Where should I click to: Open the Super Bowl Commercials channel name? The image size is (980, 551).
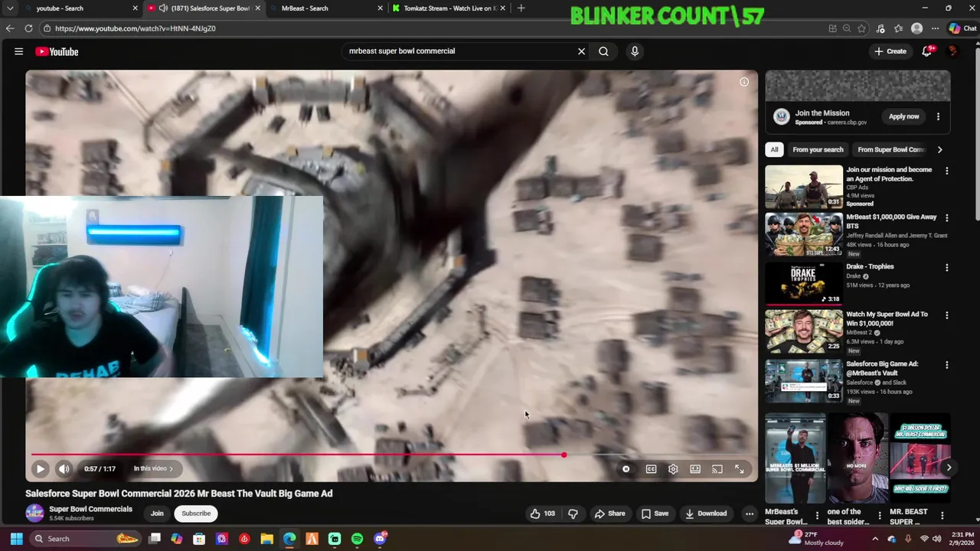tap(90, 509)
